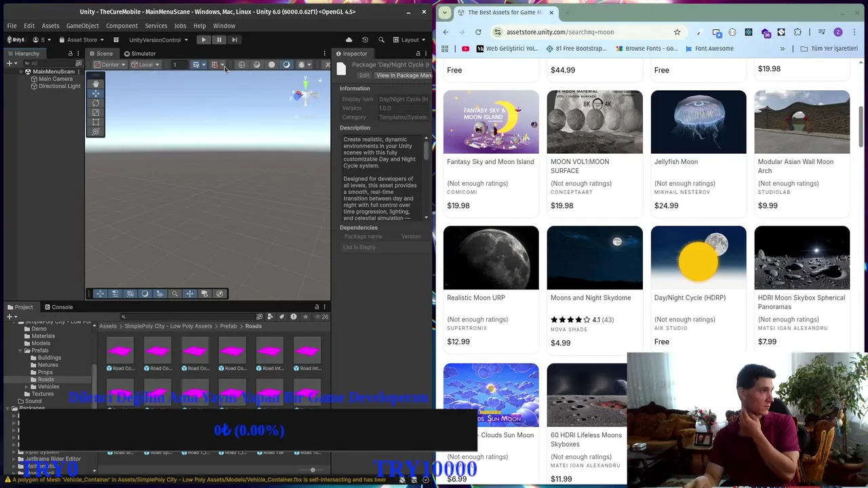Open the Unity global search magnifier
868x488 pixels.
click(381, 40)
